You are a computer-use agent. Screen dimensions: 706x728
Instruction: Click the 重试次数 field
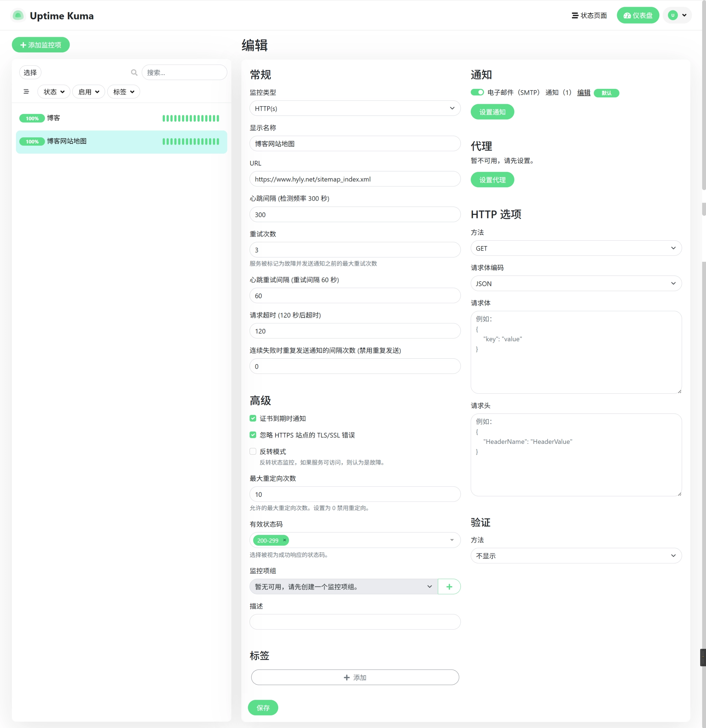(355, 250)
